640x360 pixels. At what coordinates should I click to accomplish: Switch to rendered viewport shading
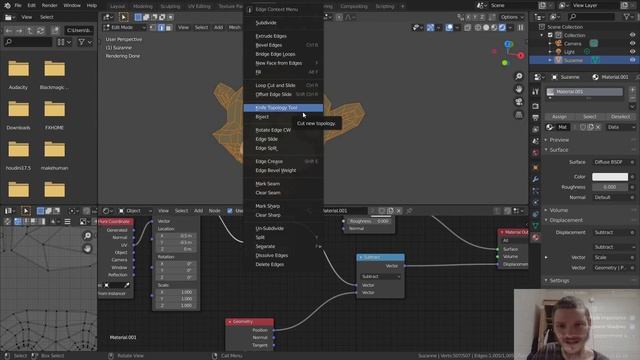coord(502,27)
